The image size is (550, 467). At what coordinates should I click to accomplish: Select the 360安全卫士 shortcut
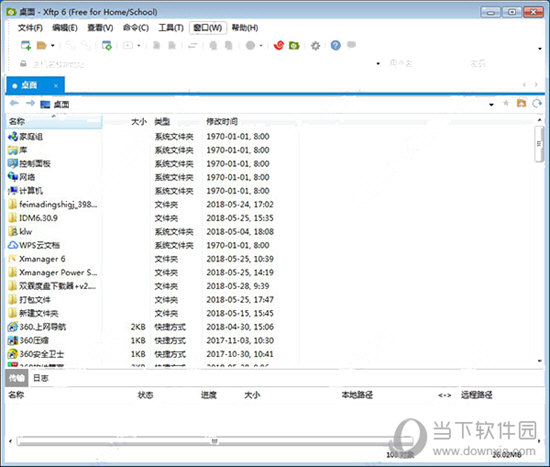[36, 354]
